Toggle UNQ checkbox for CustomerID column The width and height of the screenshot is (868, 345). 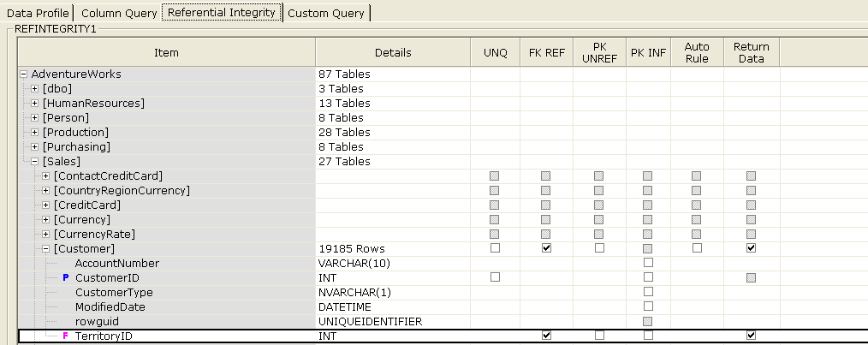tap(495, 277)
